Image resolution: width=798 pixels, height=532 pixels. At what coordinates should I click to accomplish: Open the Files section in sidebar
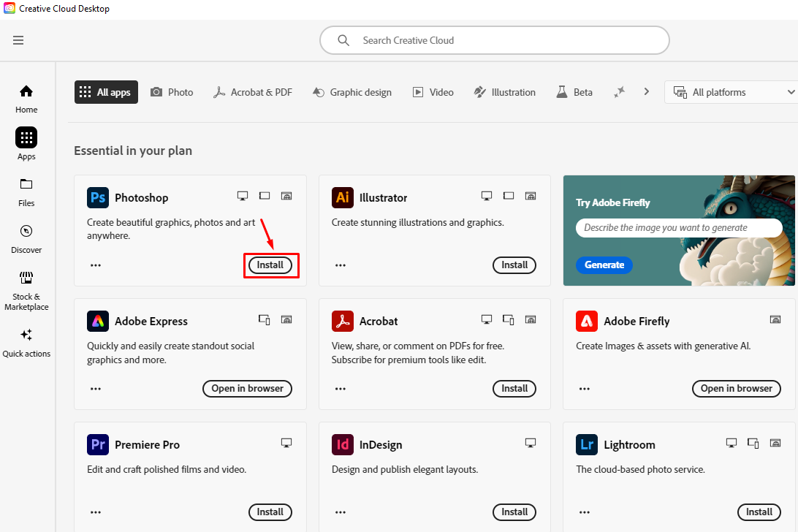[x=26, y=191]
